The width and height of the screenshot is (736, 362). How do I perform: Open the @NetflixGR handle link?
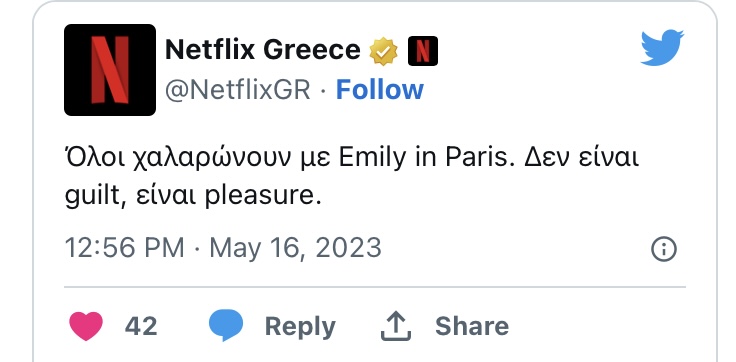tap(238, 89)
